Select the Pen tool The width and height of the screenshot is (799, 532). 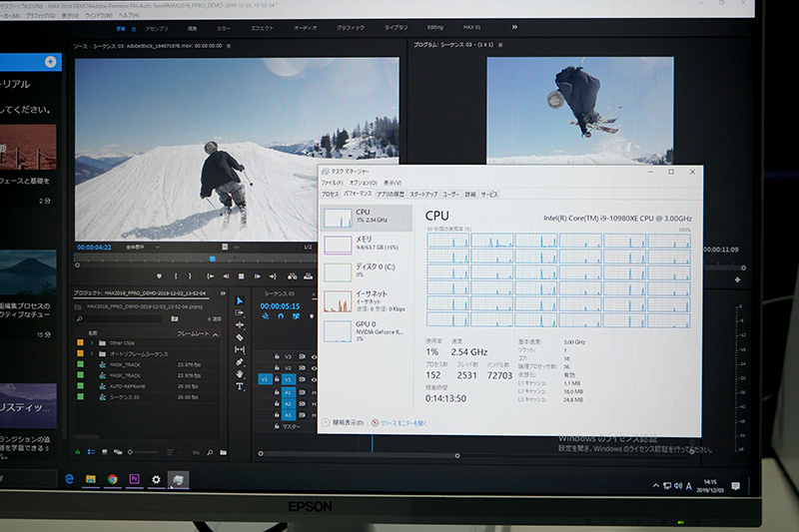[x=240, y=362]
